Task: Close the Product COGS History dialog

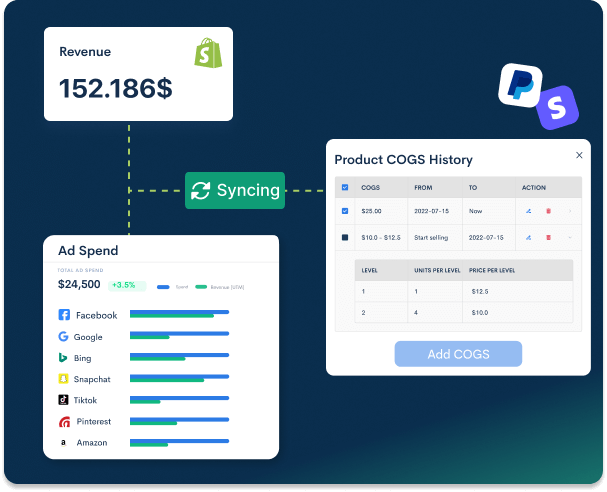Action: pos(579,155)
